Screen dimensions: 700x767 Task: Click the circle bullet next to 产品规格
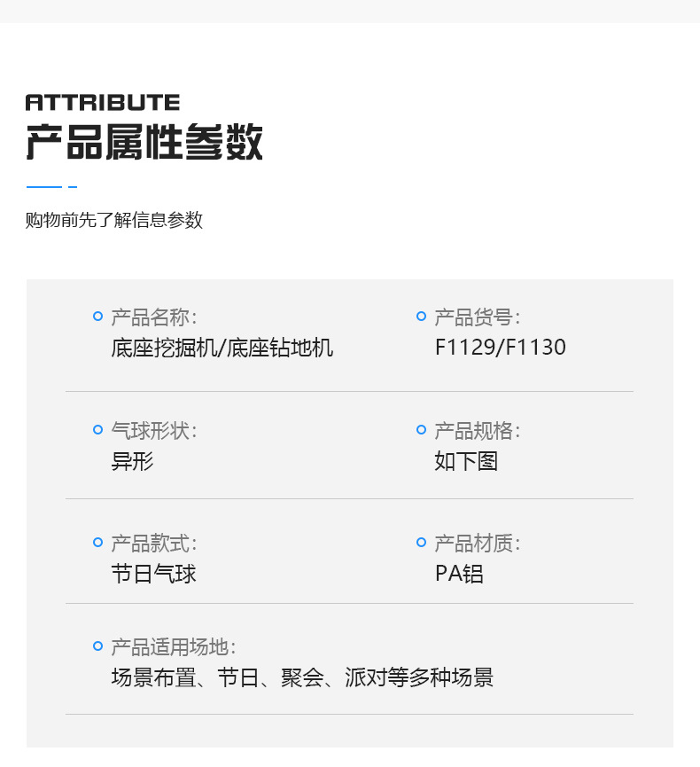point(422,430)
